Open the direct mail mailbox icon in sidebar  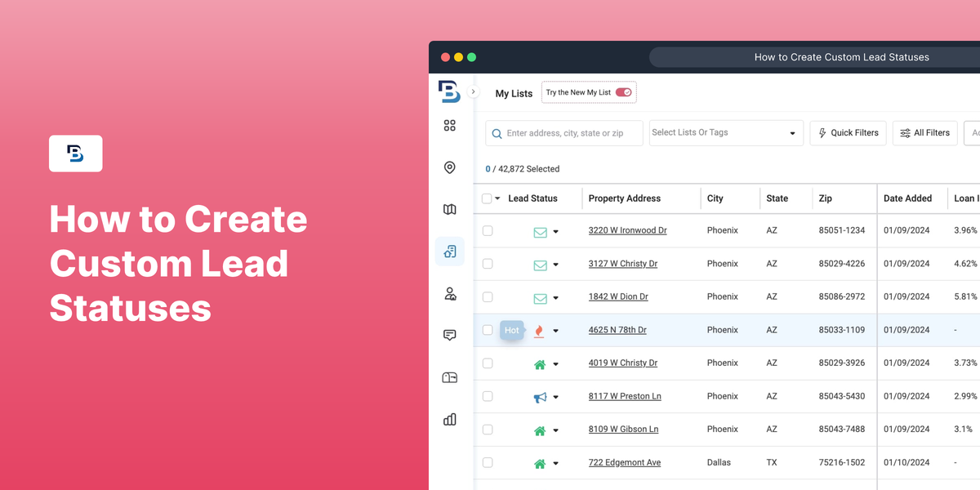point(449,377)
